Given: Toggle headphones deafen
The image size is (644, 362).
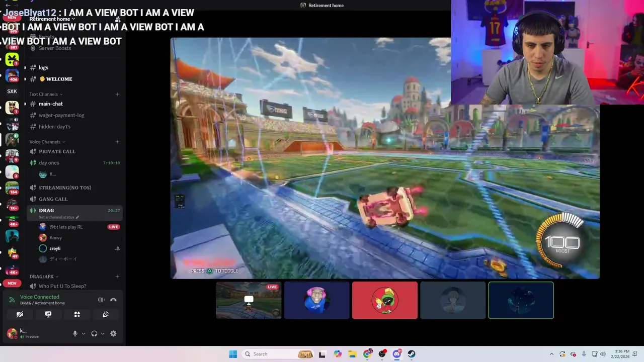Looking at the screenshot, I should pyautogui.click(x=94, y=333).
